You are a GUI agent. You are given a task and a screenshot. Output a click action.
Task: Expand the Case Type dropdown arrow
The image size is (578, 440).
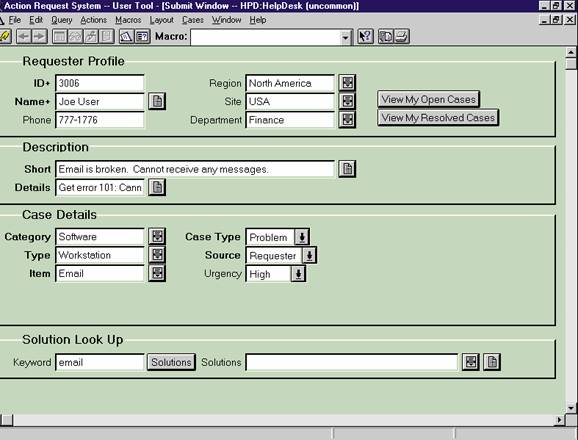[x=302, y=237]
